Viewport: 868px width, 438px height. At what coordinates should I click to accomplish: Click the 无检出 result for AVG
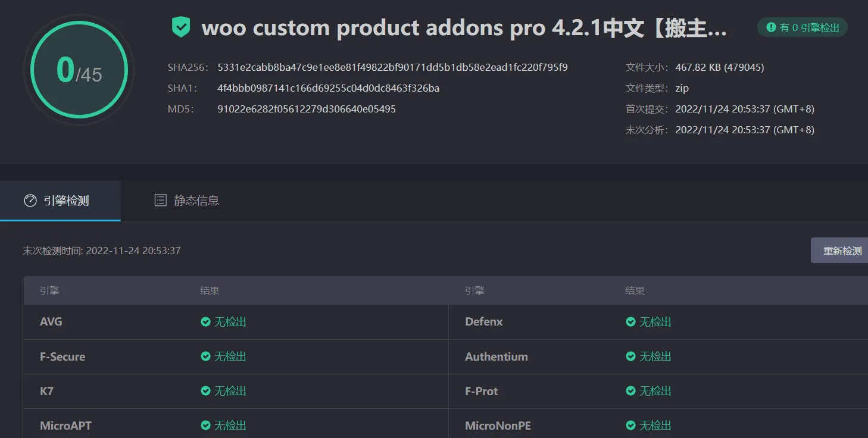pos(230,322)
